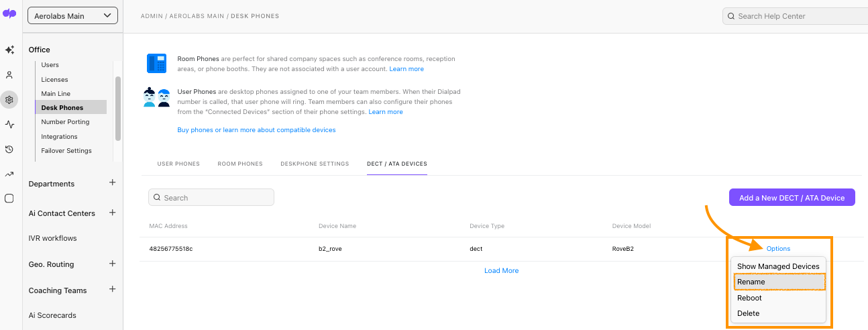Open the Ai sparkle icon in sidebar
Image resolution: width=868 pixels, height=330 pixels.
pos(9,50)
